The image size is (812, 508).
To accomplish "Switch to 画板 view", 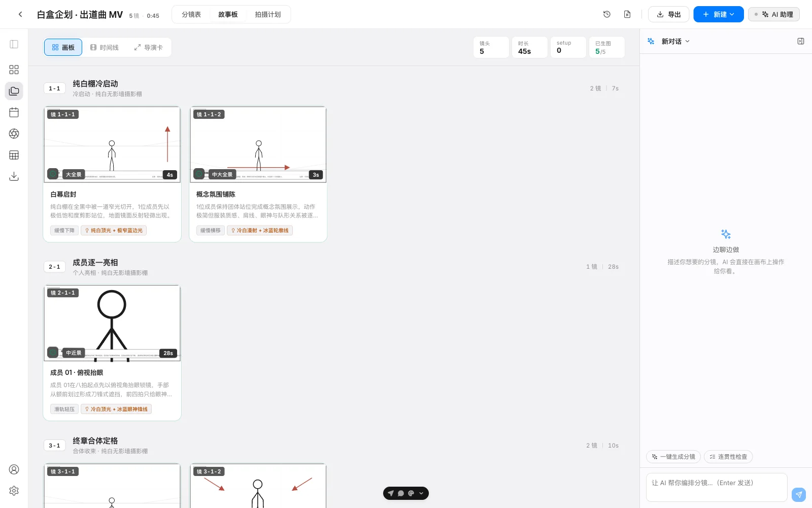I will tap(63, 47).
